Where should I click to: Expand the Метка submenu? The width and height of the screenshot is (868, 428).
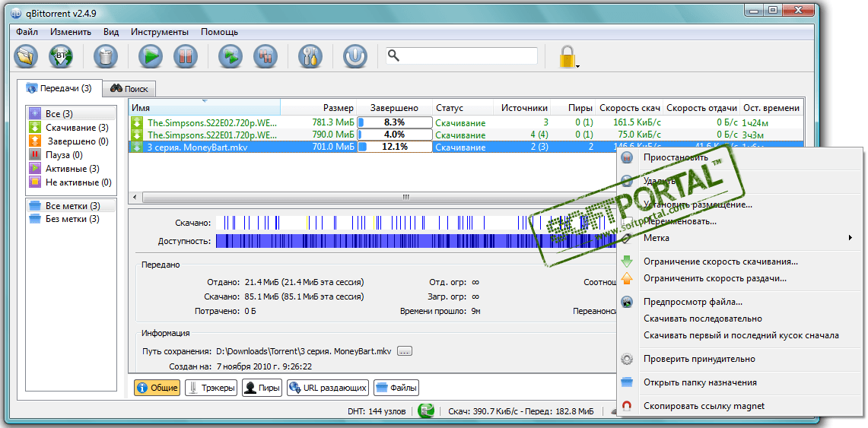click(739, 238)
